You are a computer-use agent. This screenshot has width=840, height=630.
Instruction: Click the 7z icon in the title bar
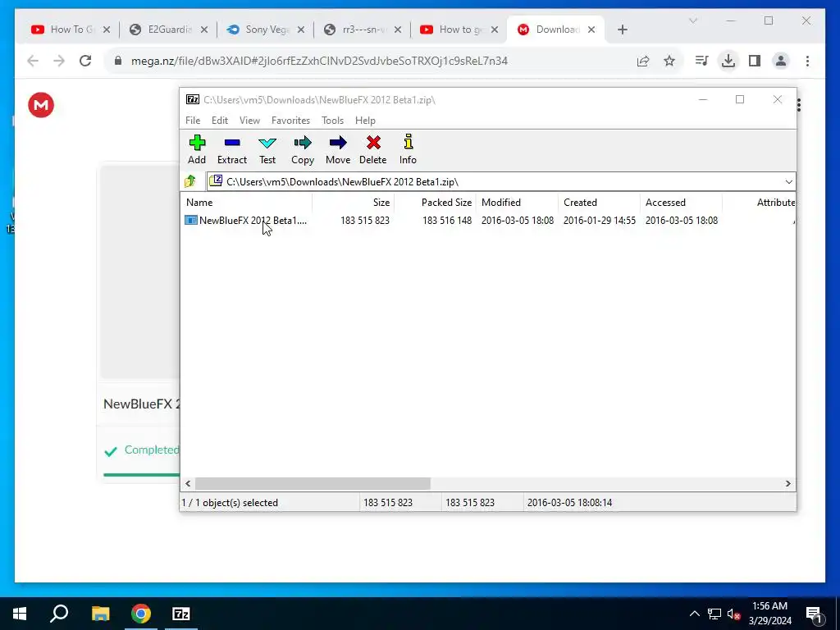192,99
